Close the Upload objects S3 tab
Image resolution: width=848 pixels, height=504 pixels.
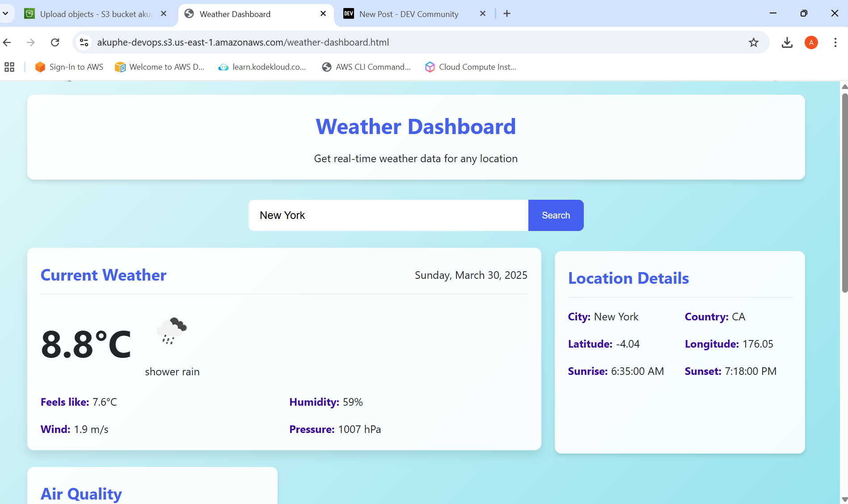[x=164, y=14]
